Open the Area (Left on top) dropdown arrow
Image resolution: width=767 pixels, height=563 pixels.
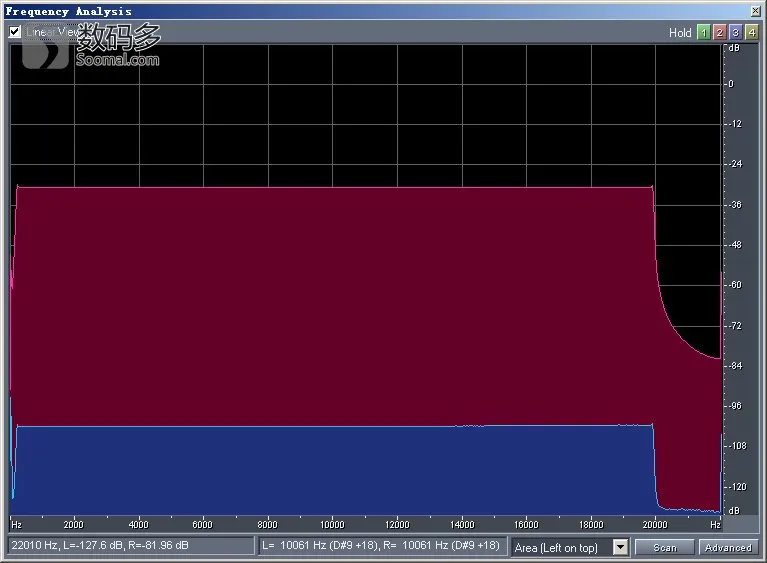coord(620,547)
